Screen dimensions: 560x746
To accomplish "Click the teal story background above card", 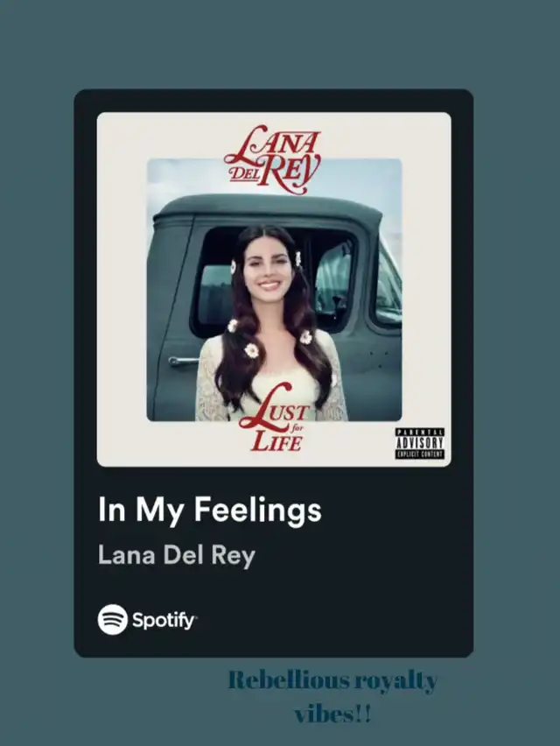I will pyautogui.click(x=280, y=43).
